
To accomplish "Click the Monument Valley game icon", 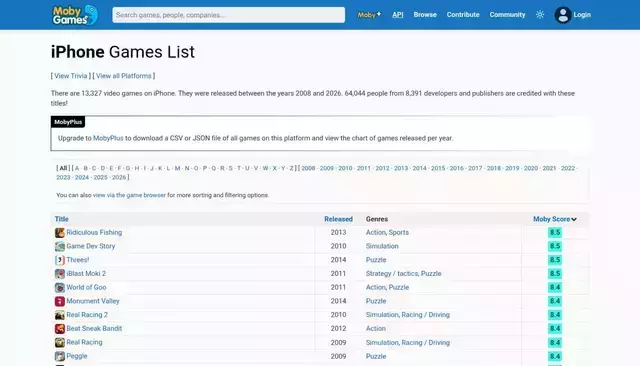I will pos(60,301).
